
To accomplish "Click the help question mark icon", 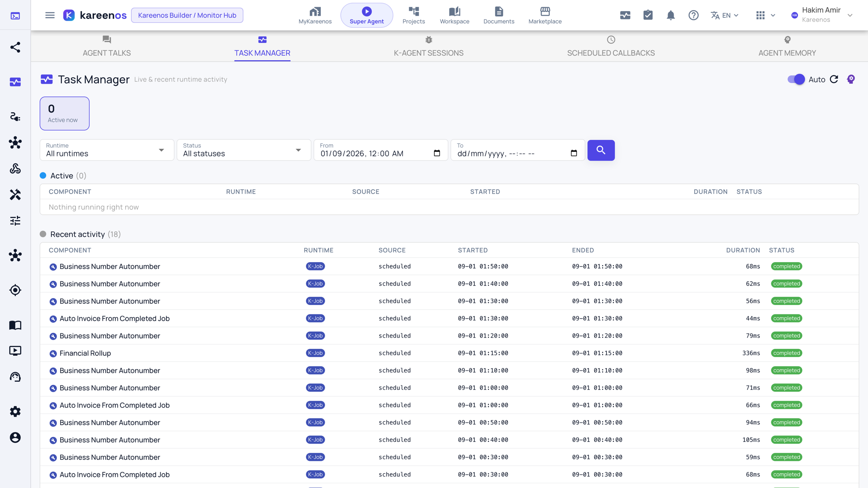I will (x=693, y=15).
